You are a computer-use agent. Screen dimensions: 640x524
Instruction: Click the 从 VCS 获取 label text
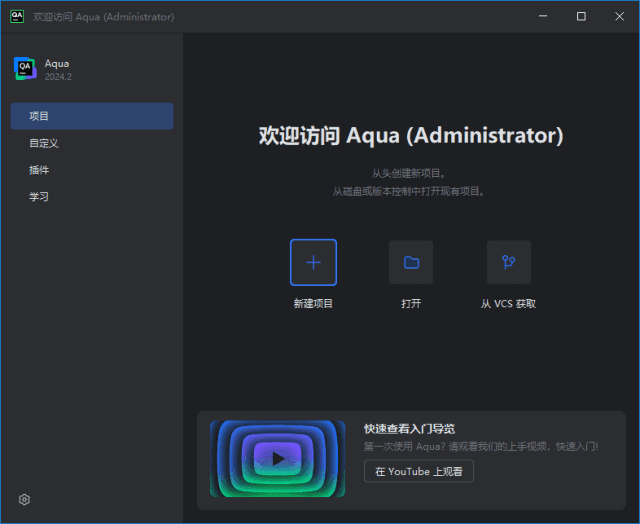[508, 303]
